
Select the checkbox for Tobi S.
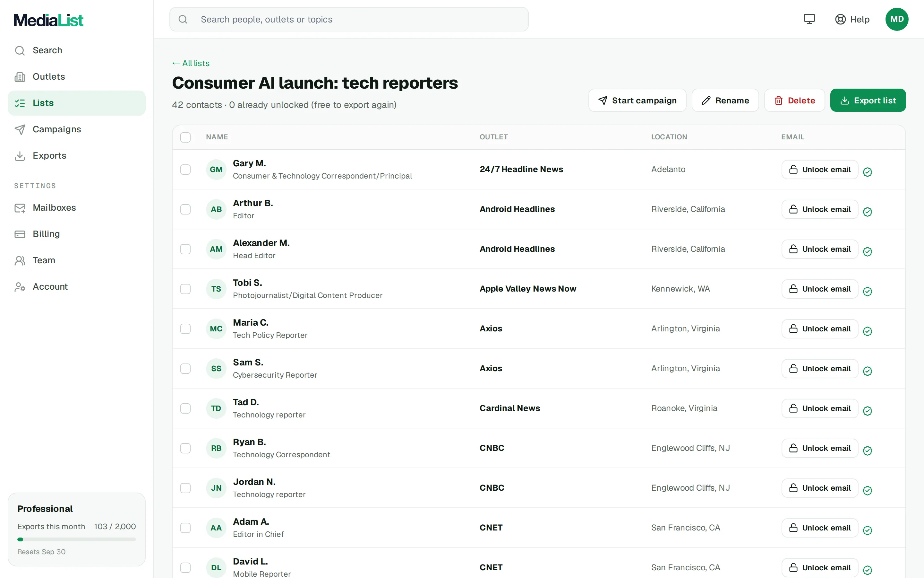[185, 289]
